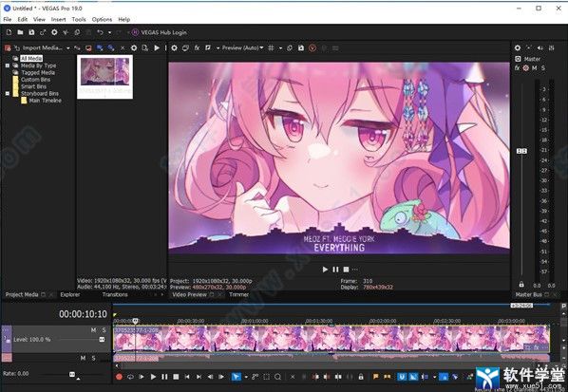Image resolution: width=568 pixels, height=392 pixels.
Task: Open Video Preview project properties gear
Action: 174,47
